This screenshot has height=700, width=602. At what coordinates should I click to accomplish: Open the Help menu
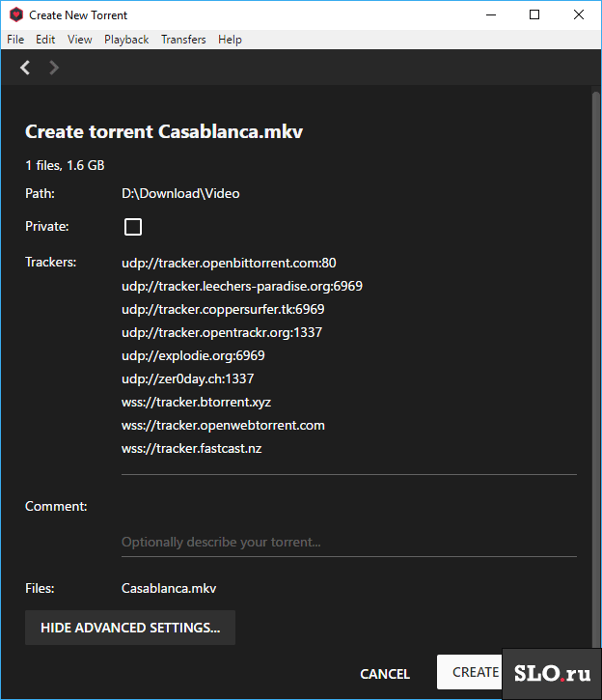[231, 40]
